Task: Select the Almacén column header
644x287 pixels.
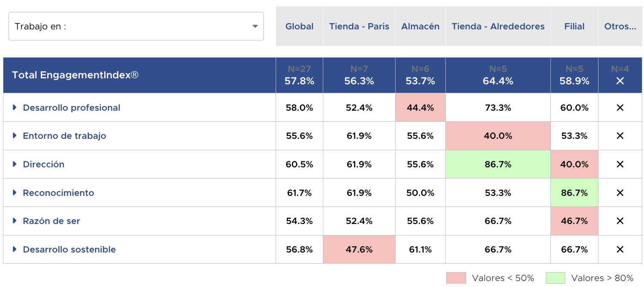Action: point(420,26)
